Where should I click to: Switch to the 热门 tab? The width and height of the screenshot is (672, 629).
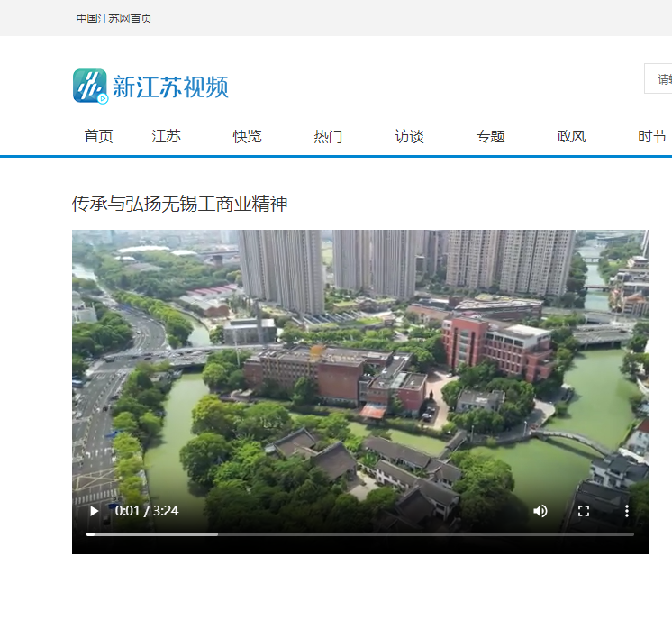click(329, 137)
